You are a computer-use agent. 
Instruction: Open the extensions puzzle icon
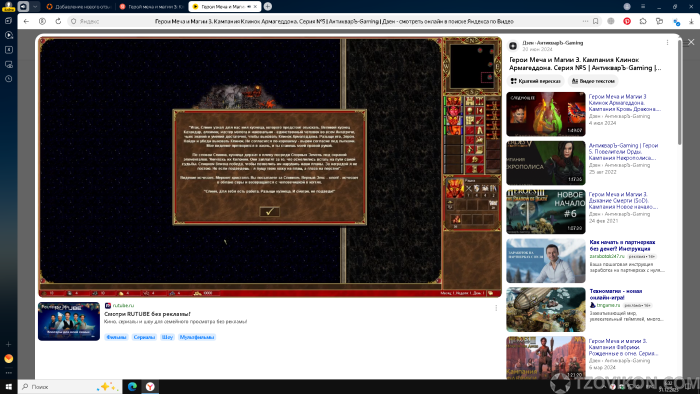(643, 21)
